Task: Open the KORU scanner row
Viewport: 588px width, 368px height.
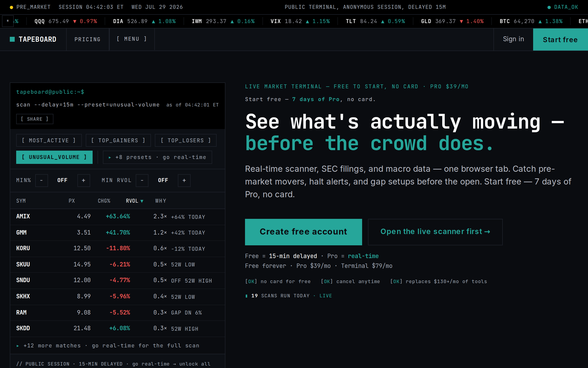Action: click(x=118, y=249)
